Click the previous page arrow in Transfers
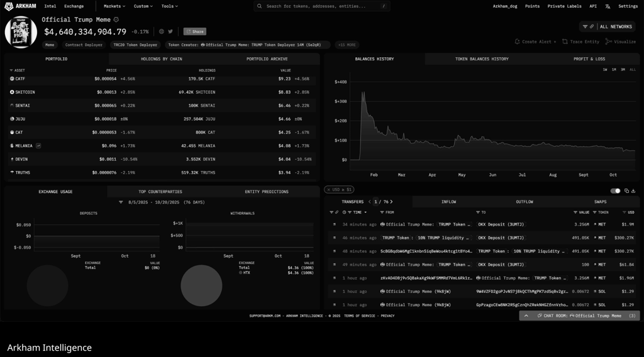This screenshot has height=357, width=644. pos(370,202)
